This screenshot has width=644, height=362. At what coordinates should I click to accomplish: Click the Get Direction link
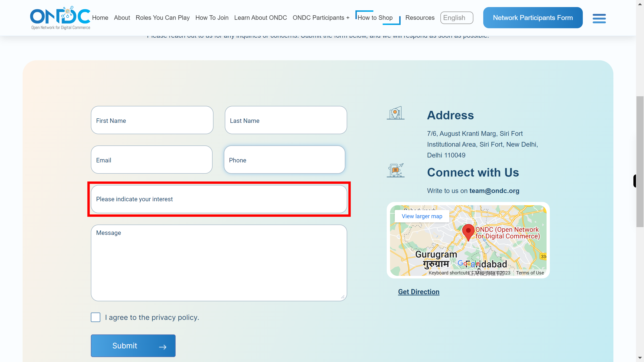(419, 292)
